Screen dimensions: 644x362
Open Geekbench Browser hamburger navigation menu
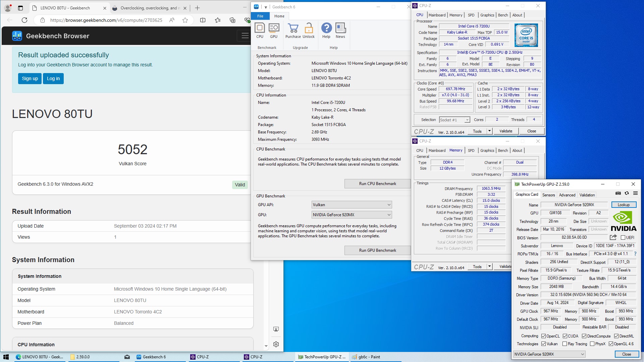coord(245,36)
